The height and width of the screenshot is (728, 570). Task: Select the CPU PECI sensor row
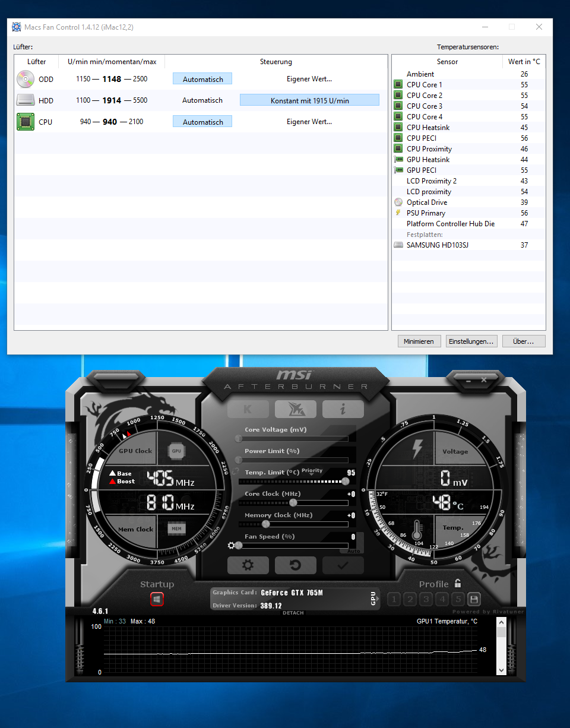(468, 138)
